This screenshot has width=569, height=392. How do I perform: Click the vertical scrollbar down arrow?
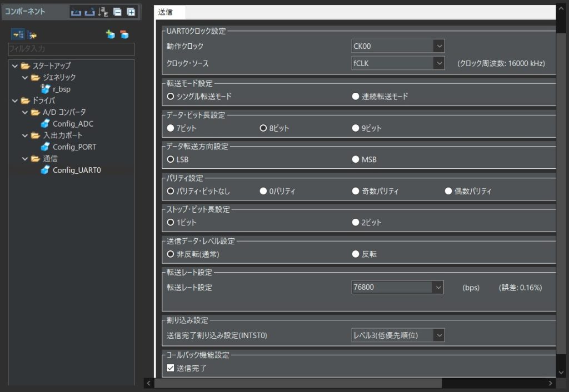tap(561, 372)
